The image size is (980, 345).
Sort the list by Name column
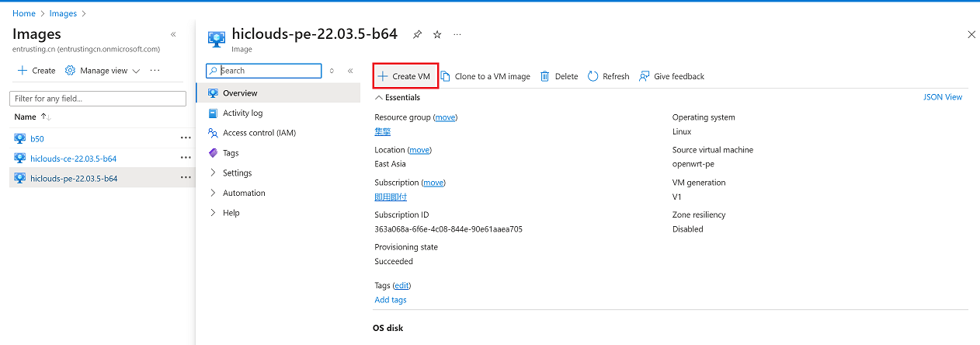tap(33, 117)
